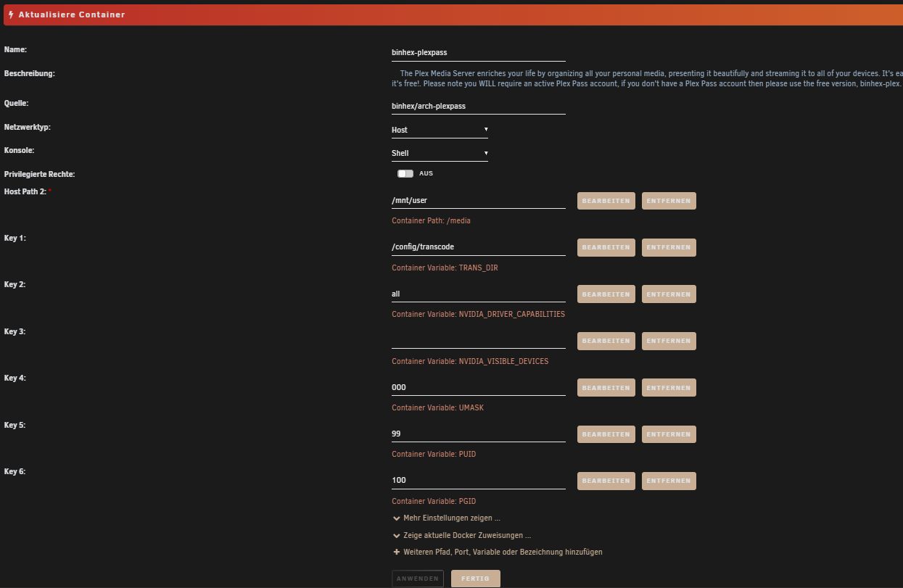Click the Key 1 field /config/transcode
This screenshot has height=588, width=903.
tap(479, 247)
